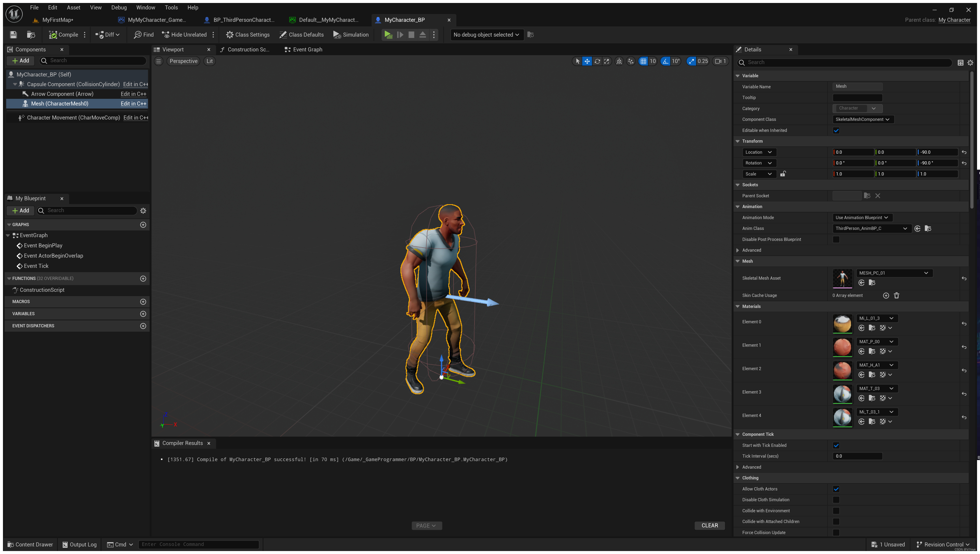Reset Location to default arrow
Screen dimensions: 980x554
pyautogui.click(x=964, y=152)
